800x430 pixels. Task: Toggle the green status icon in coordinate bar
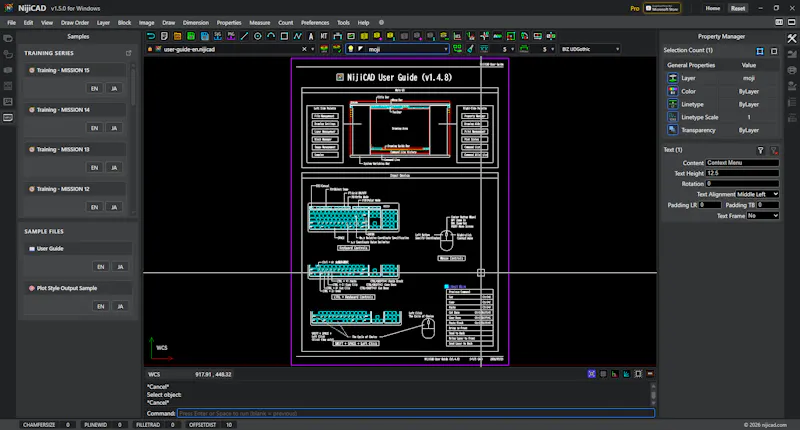click(614, 374)
